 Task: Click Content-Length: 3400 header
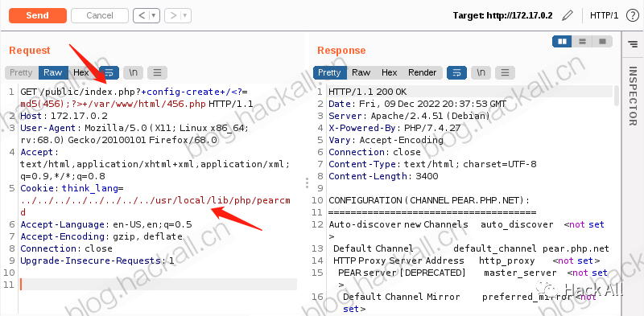click(383, 176)
